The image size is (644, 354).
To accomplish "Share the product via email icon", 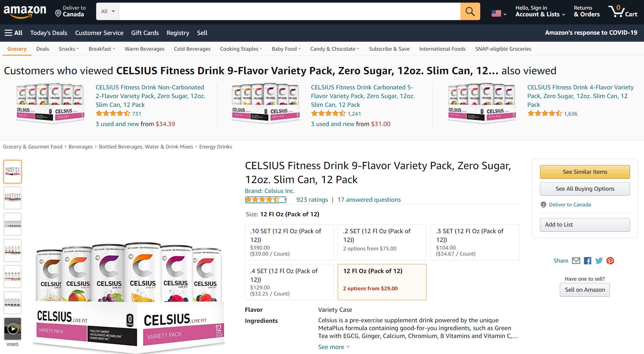I will click(576, 261).
